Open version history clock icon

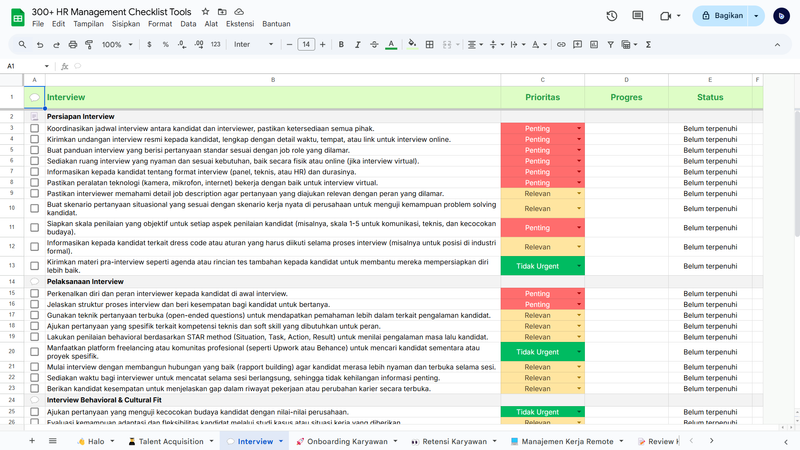coord(612,16)
